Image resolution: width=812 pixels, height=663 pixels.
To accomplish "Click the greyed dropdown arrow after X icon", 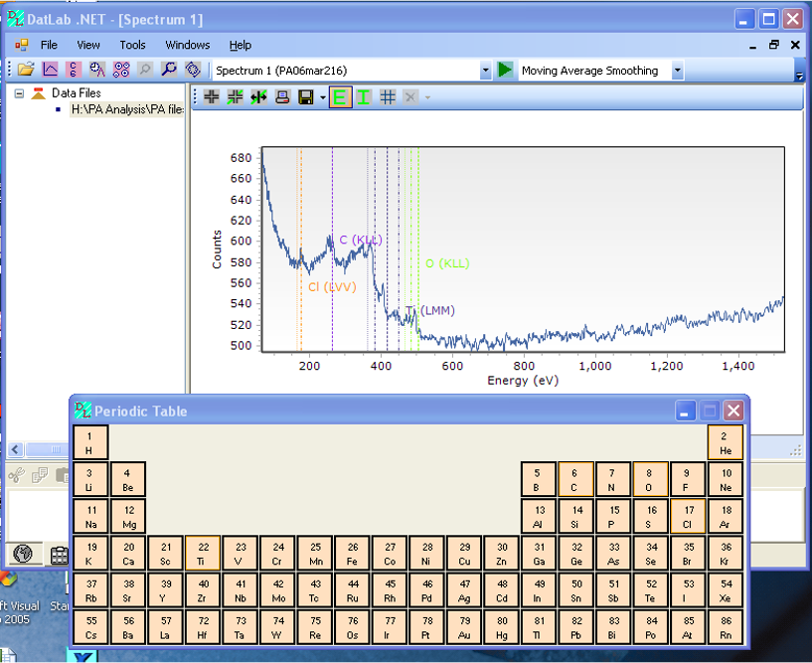I will click(x=427, y=97).
